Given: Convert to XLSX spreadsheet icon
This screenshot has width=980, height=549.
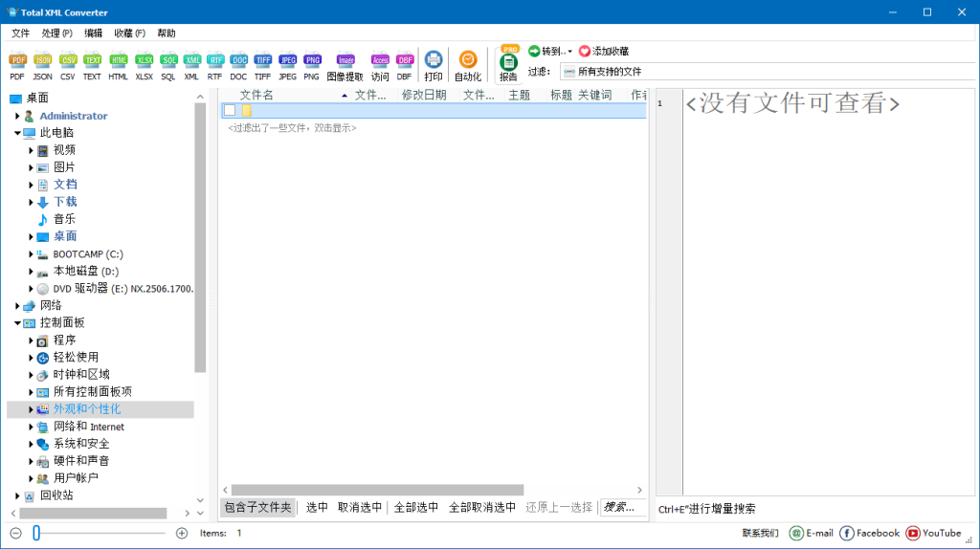Looking at the screenshot, I should [145, 66].
